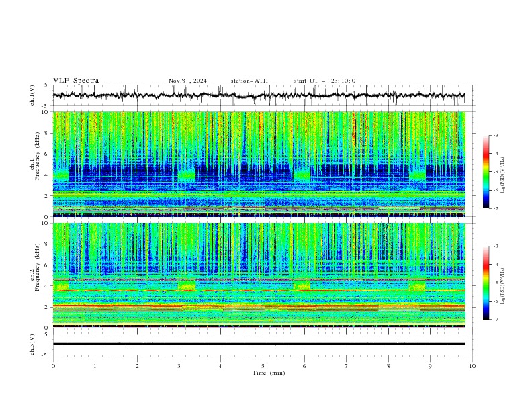This screenshot has height=411, width=532.
Task: Click time axis tick label "3"
Action: [179, 366]
